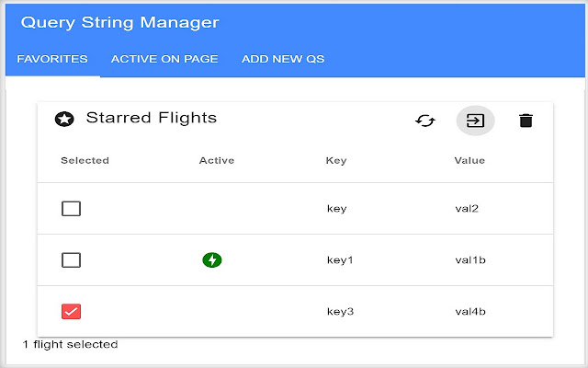
Task: Switch to the Favorites tab
Action: point(52,59)
